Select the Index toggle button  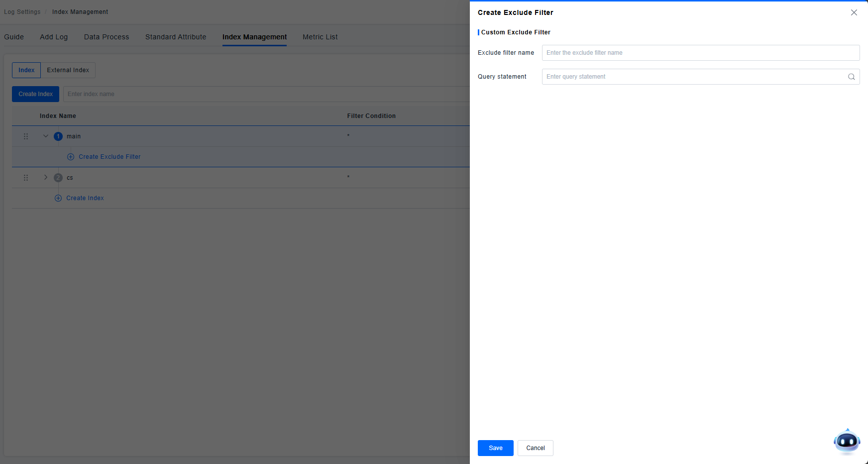pos(26,70)
